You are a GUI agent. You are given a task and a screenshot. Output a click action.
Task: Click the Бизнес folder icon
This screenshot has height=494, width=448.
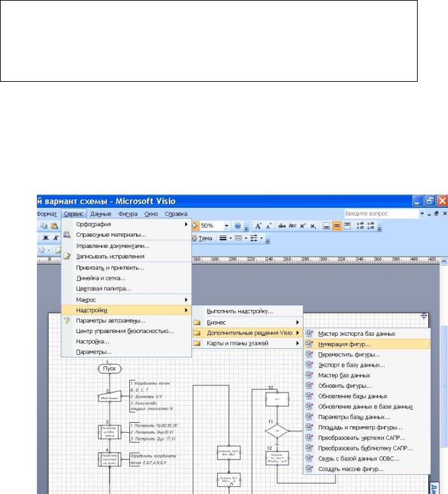[197, 323]
